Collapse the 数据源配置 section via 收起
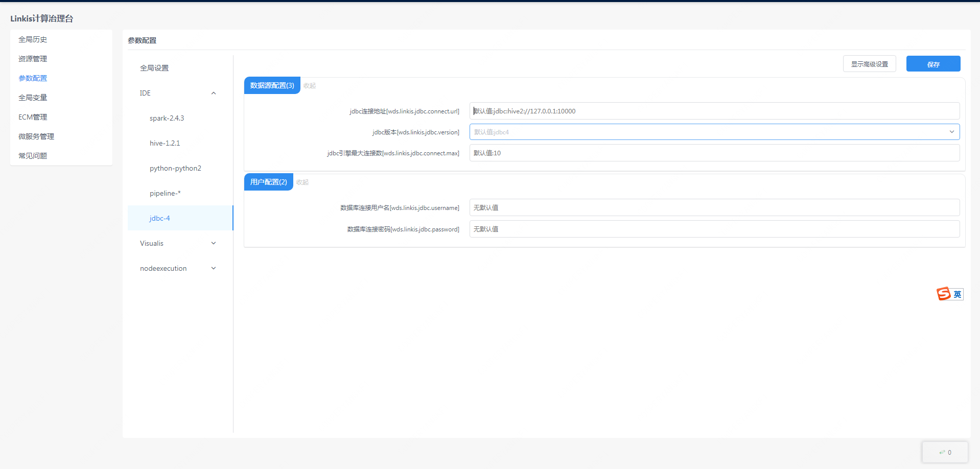980x469 pixels. pyautogui.click(x=310, y=86)
